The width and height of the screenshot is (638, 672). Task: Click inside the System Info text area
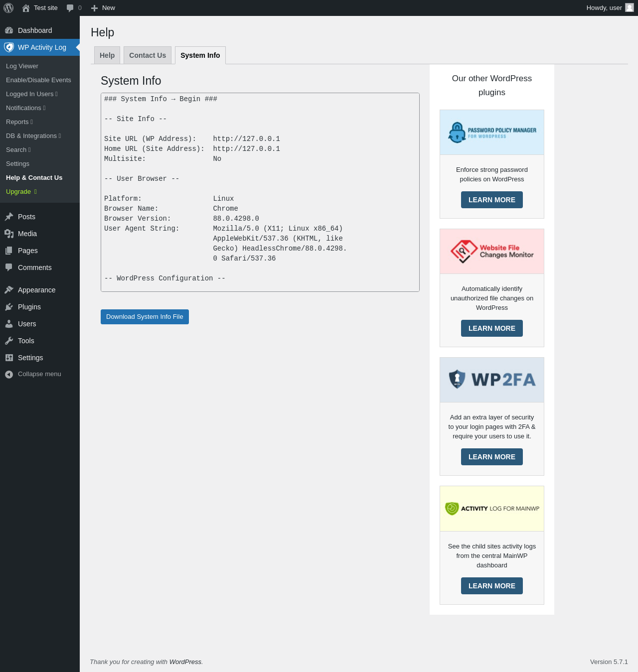(260, 192)
